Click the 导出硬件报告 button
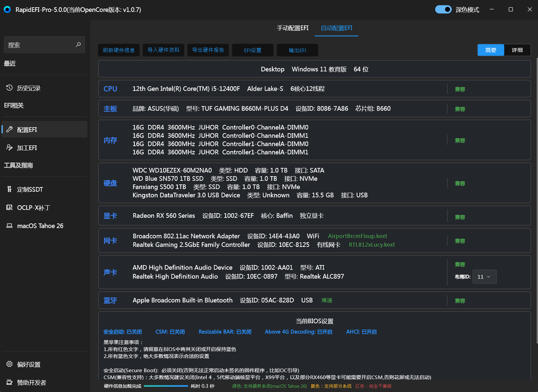 tap(208, 50)
